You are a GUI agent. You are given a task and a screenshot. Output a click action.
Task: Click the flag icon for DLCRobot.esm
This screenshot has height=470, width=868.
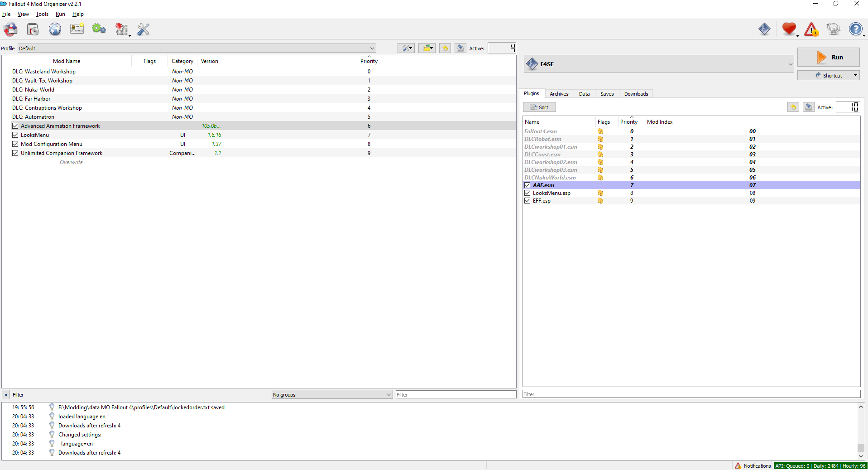pos(600,139)
